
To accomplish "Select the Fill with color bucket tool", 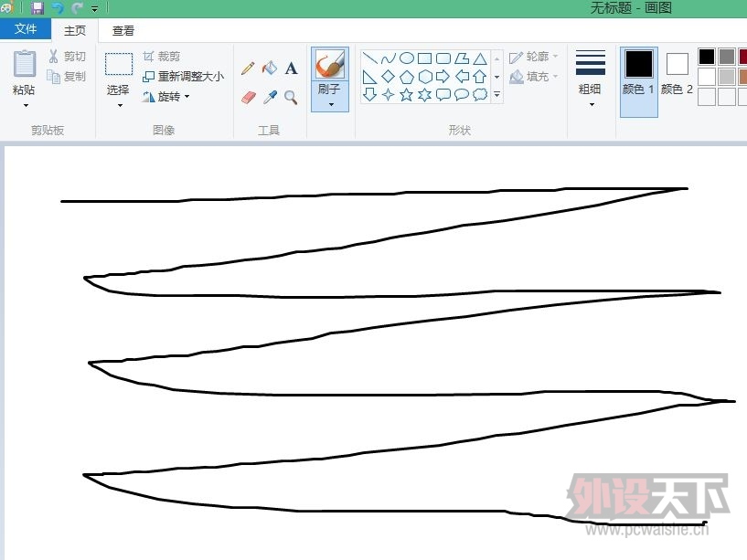I will [x=270, y=69].
